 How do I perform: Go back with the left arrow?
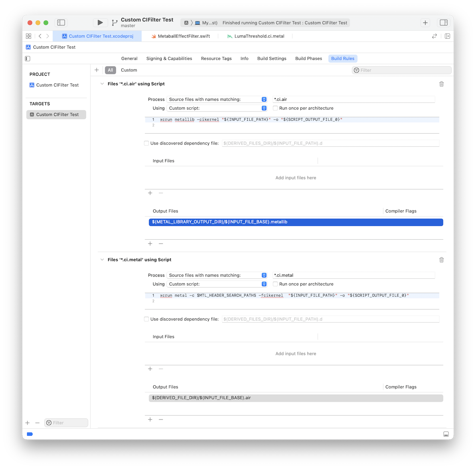pyautogui.click(x=40, y=36)
